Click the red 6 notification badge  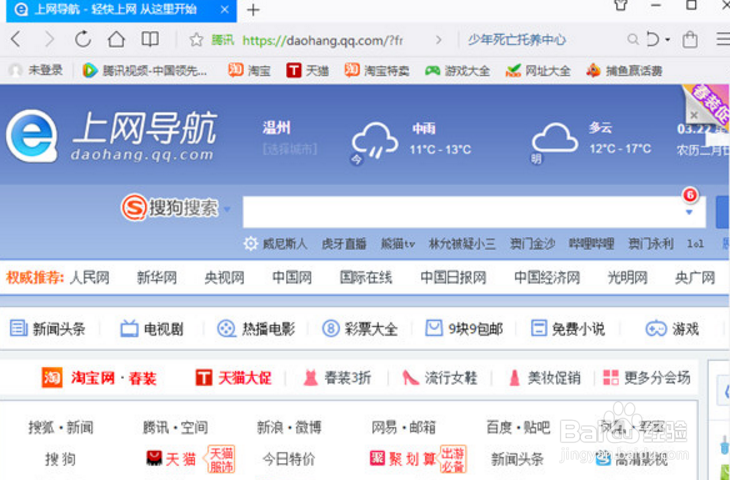pyautogui.click(x=690, y=195)
